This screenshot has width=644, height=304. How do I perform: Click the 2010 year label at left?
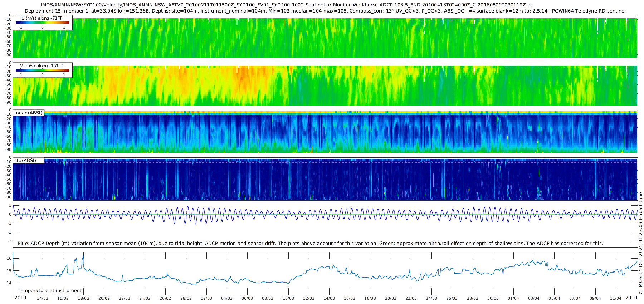click(x=20, y=298)
